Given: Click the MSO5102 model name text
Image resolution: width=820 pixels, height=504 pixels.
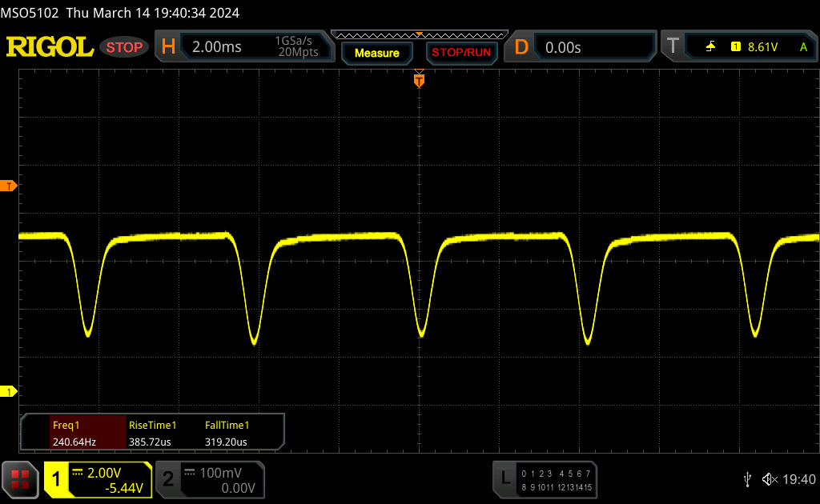Looking at the screenshot, I should click(30, 13).
